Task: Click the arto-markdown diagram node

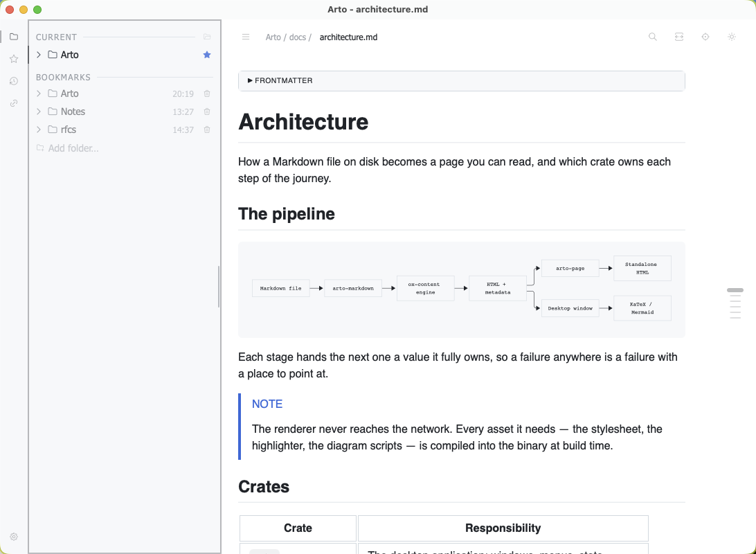Action: (x=353, y=288)
